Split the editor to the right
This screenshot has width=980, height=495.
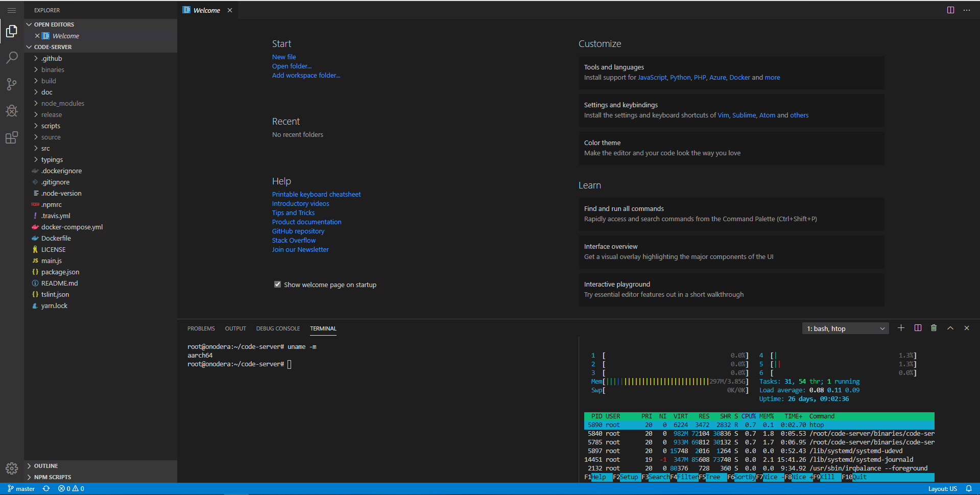950,10
